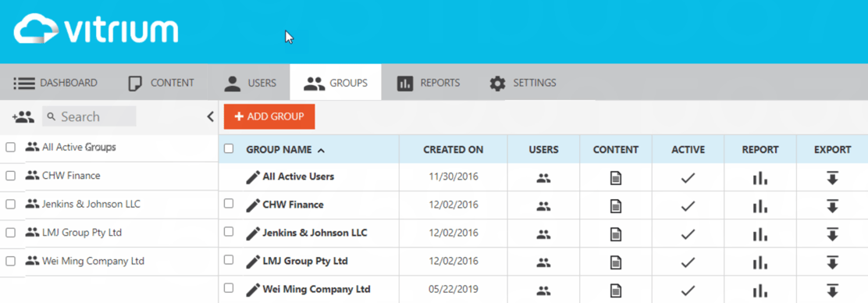Open content document icon for LMJ Group Pty Ltd
Image resolution: width=868 pixels, height=303 pixels.
coord(616,262)
